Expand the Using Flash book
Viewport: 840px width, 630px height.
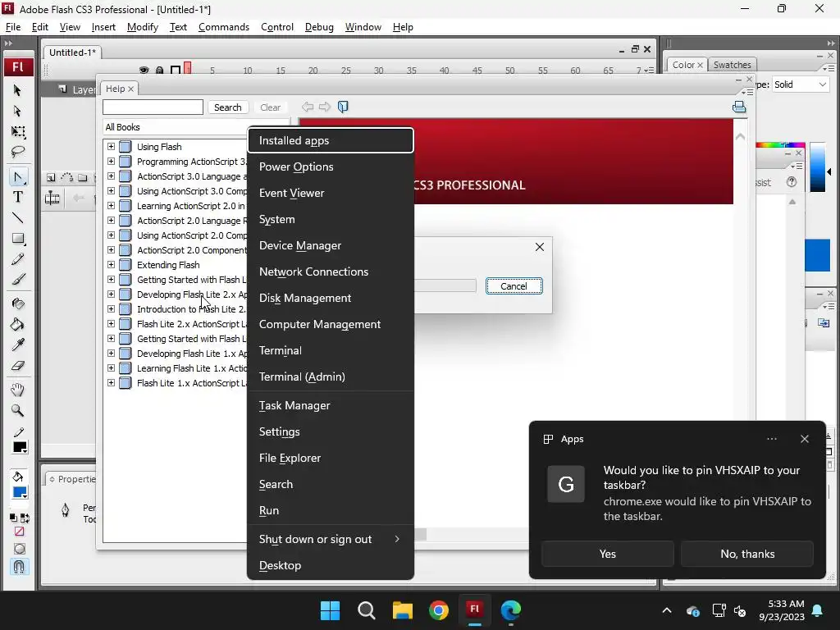111,146
